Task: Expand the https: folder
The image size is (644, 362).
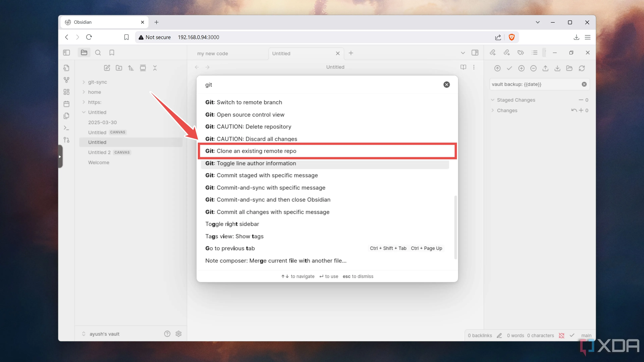Action: click(x=94, y=102)
